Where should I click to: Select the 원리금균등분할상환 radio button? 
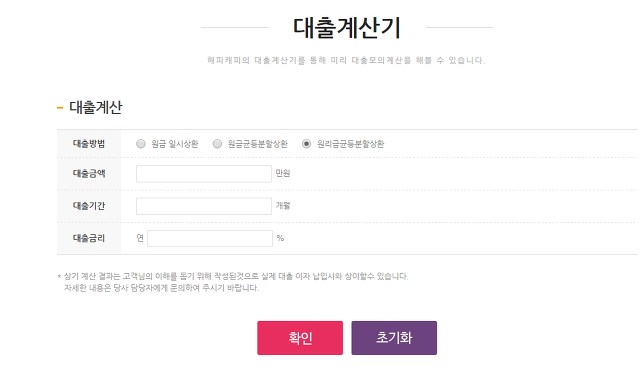coord(306,144)
